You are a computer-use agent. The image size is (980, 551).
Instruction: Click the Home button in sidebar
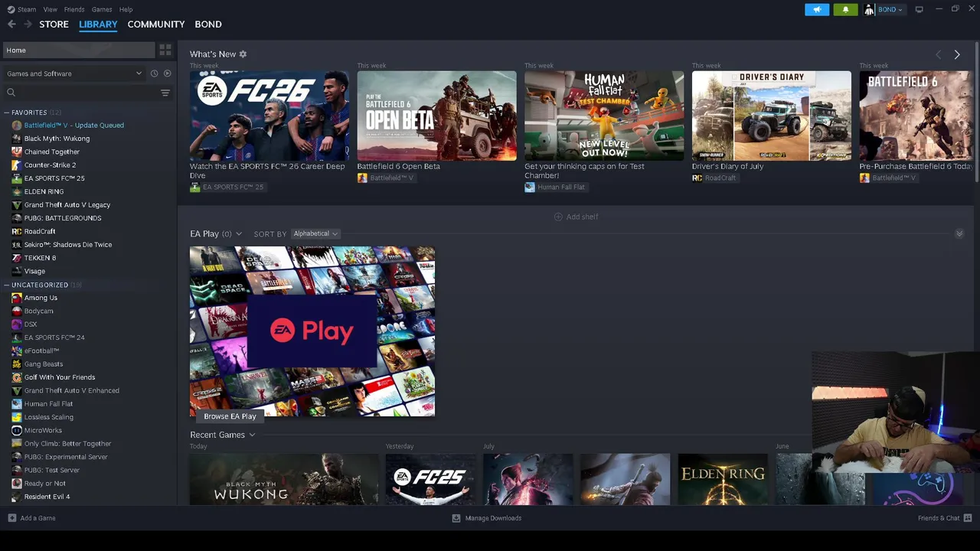click(x=78, y=50)
